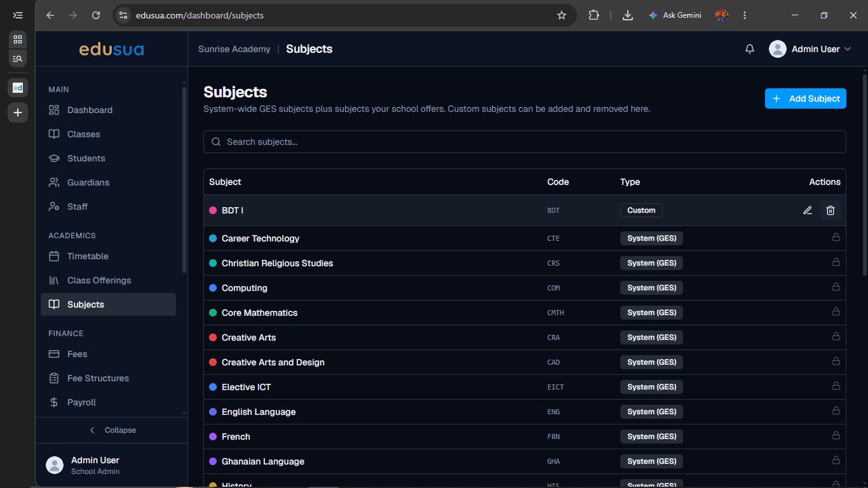Delete the BDT I subject

pos(831,210)
